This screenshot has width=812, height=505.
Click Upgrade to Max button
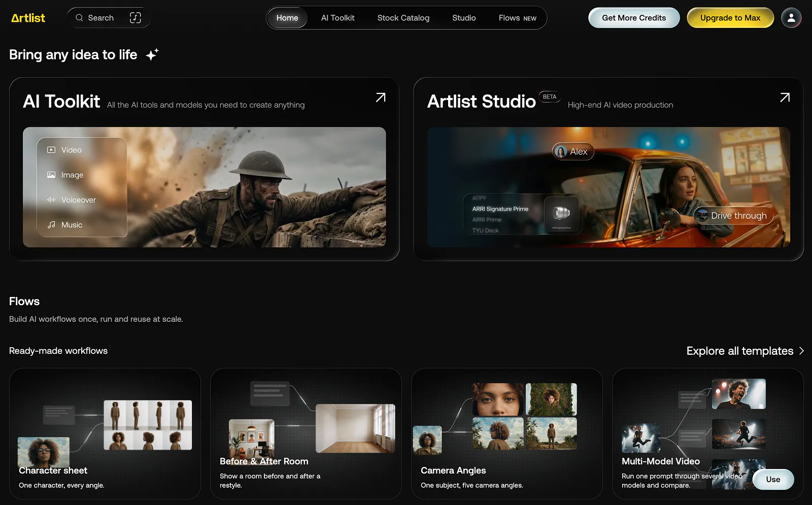click(x=730, y=18)
